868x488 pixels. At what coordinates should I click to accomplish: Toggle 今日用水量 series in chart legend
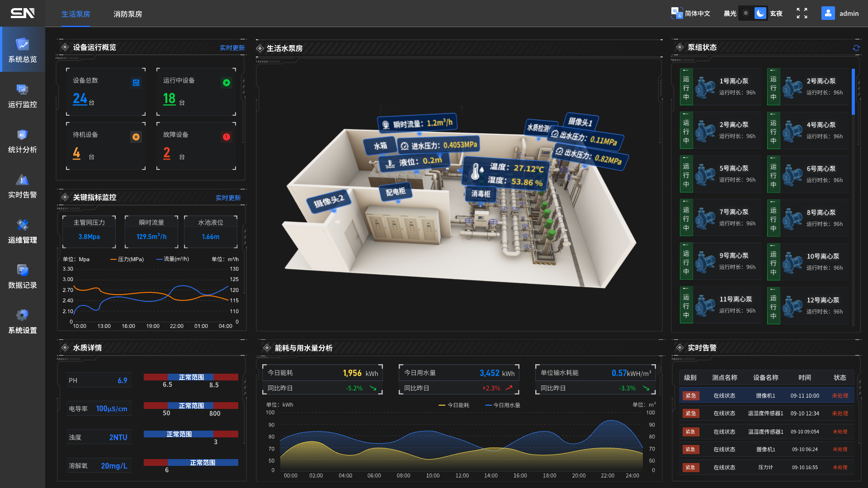click(x=502, y=405)
